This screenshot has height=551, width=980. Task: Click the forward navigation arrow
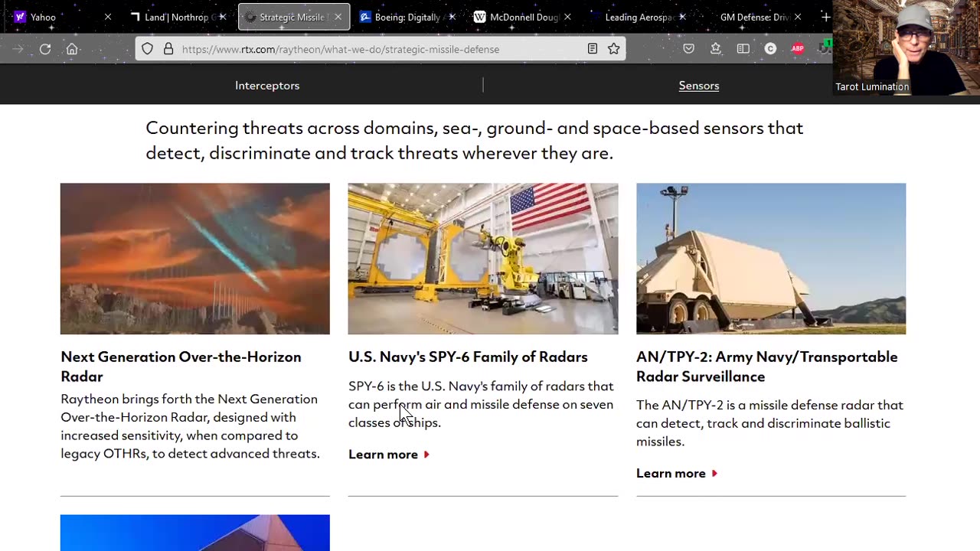18,49
